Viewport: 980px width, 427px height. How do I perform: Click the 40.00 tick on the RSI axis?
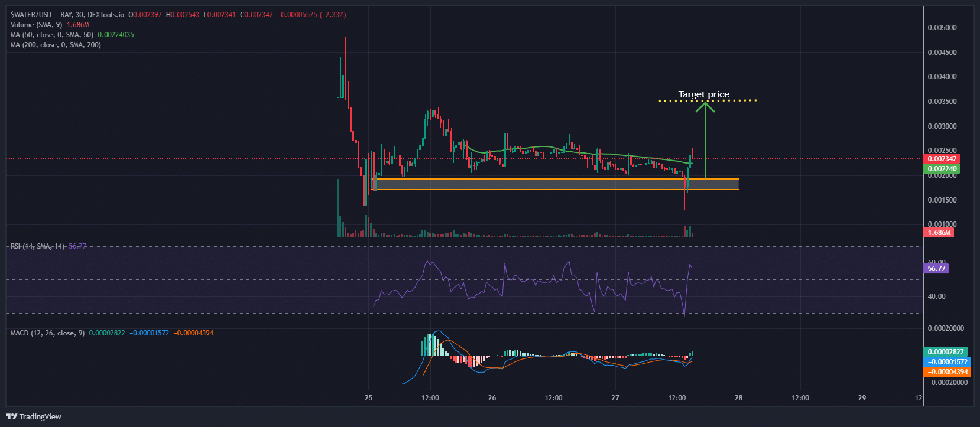[x=937, y=296]
